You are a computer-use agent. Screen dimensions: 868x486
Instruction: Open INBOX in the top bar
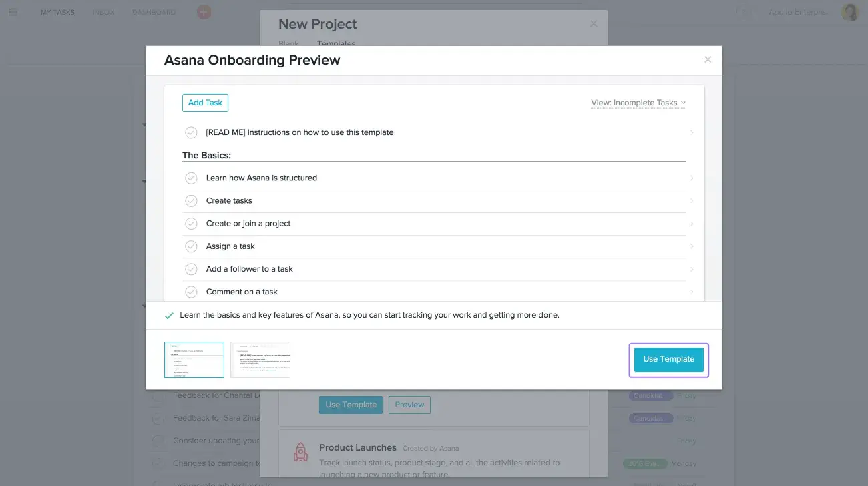(x=103, y=12)
